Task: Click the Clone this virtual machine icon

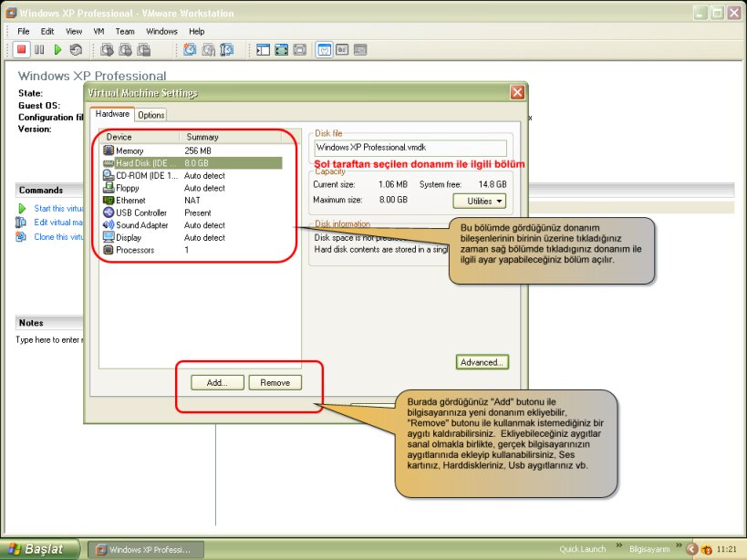Action: [x=21, y=236]
